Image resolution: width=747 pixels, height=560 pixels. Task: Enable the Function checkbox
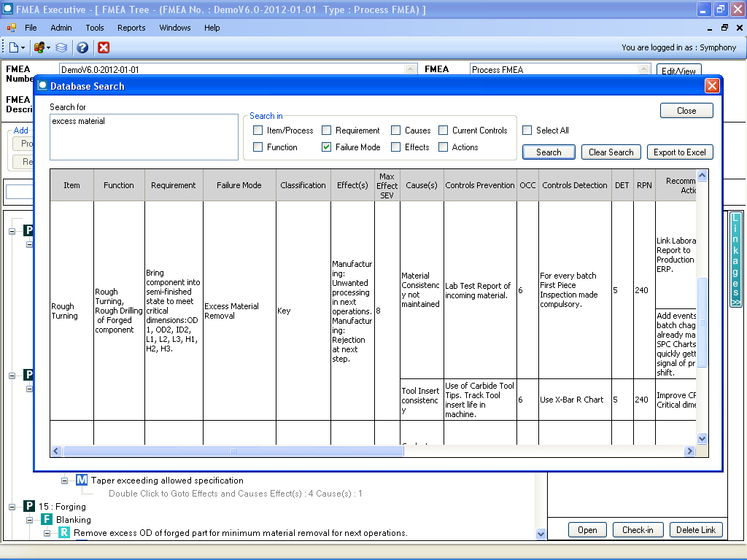pyautogui.click(x=258, y=147)
